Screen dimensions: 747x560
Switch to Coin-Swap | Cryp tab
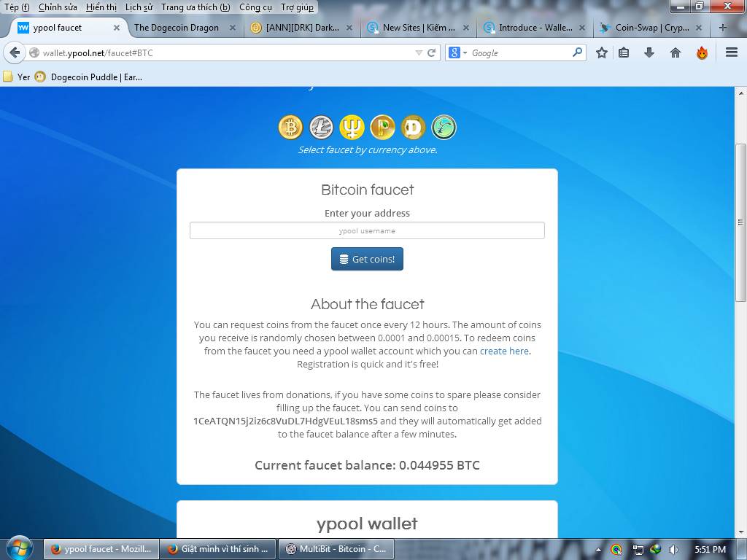tap(651, 28)
